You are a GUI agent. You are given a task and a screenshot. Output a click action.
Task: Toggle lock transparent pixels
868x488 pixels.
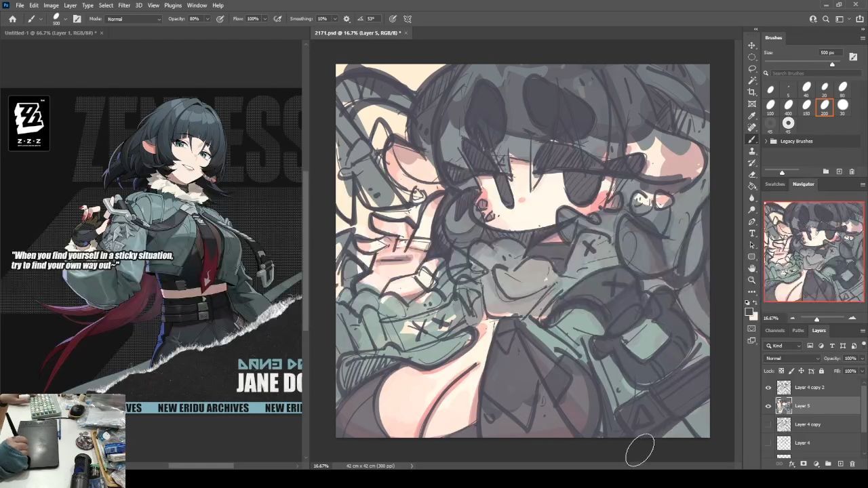click(x=781, y=371)
